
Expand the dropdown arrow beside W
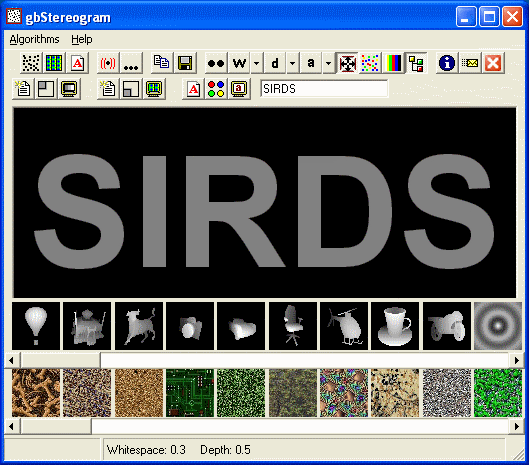(x=256, y=63)
